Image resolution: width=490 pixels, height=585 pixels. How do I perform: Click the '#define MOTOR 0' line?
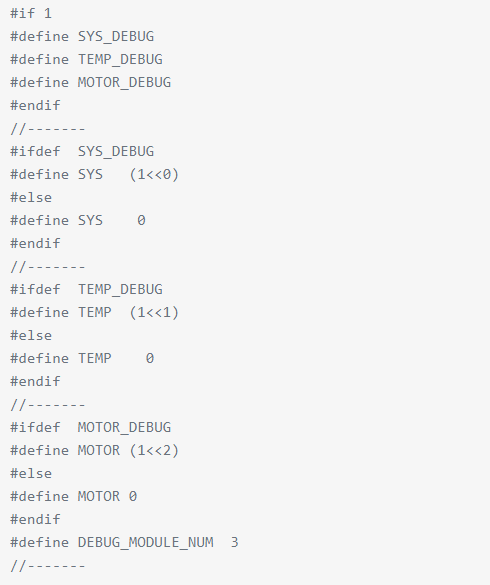pyautogui.click(x=74, y=497)
